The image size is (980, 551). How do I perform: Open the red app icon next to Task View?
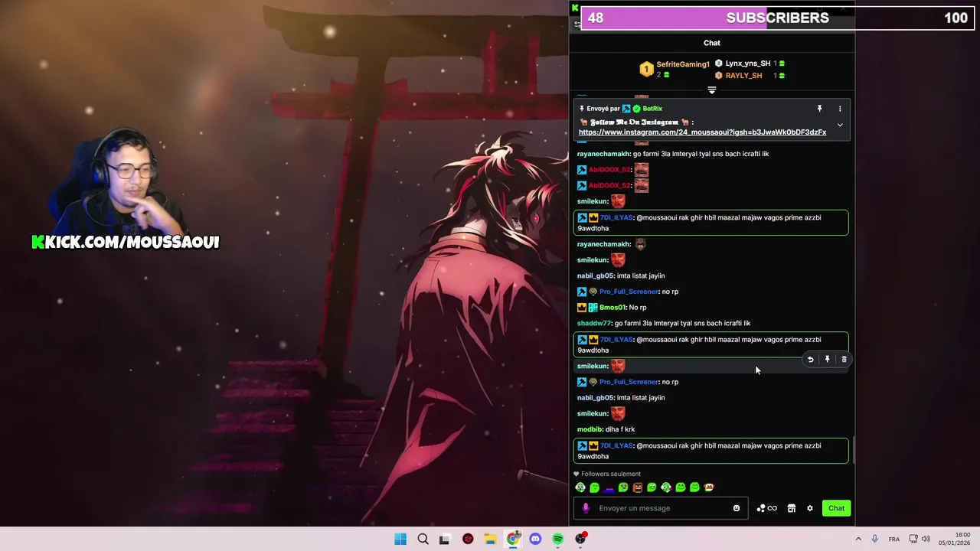tap(468, 539)
